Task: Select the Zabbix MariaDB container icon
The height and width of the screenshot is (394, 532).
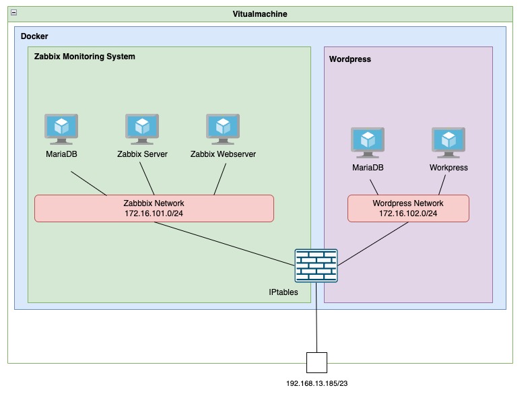Action: point(61,129)
